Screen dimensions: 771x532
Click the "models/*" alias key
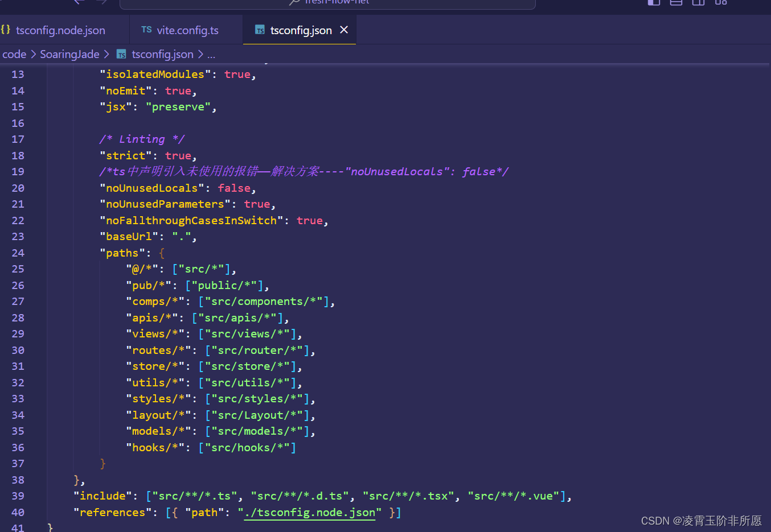(x=159, y=431)
